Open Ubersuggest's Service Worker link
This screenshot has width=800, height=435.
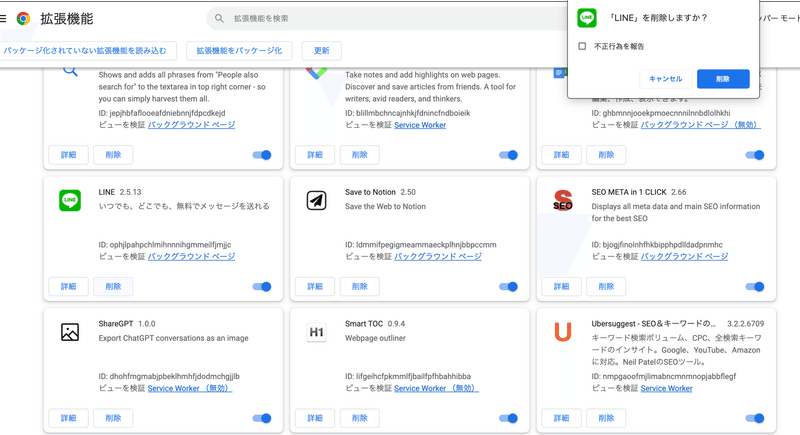(666, 389)
